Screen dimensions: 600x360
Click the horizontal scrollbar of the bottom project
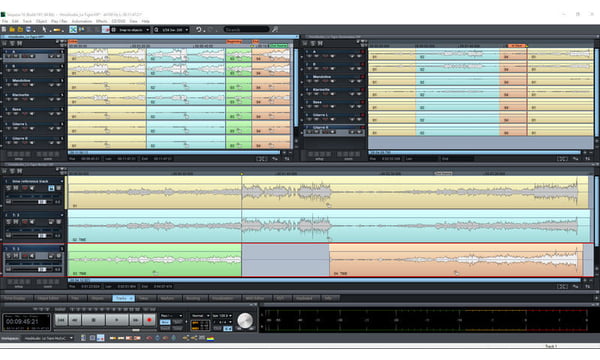tap(324, 280)
